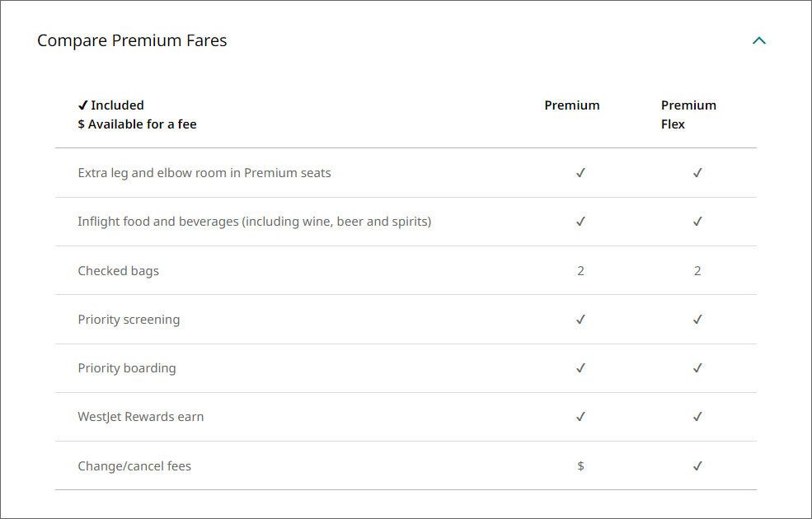Viewport: 812px width, 519px height.
Task: Click Premium checkmark for extra leg room
Action: (580, 173)
